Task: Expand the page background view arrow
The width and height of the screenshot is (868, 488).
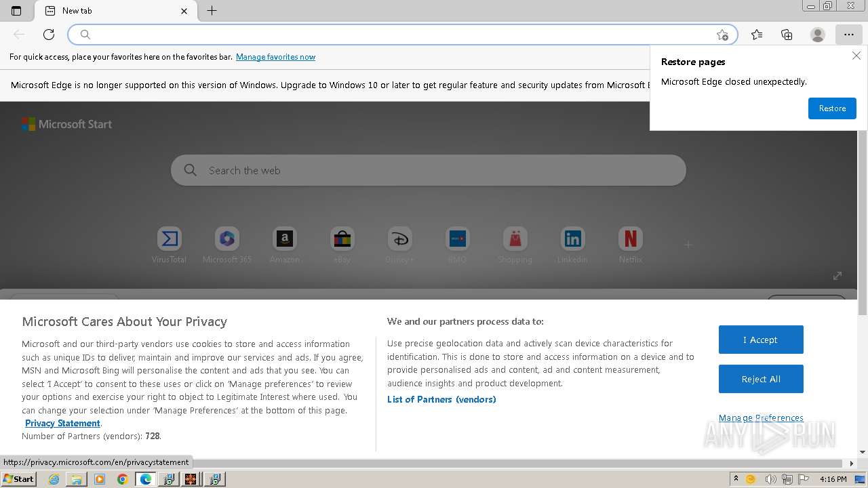Action: [x=837, y=275]
